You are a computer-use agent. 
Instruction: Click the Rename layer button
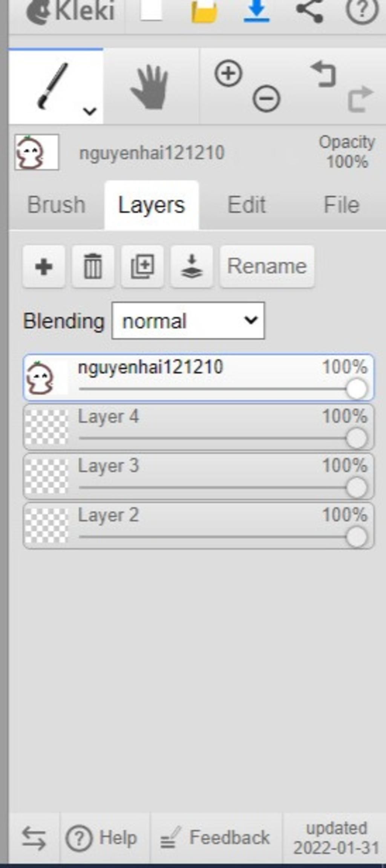click(x=267, y=267)
